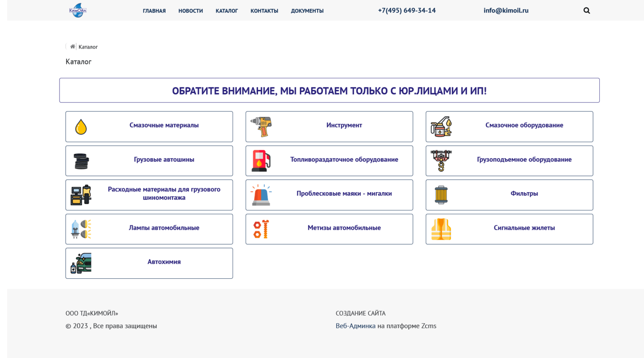Click the KimOil logo in the header
644x358 pixels.
tap(78, 10)
